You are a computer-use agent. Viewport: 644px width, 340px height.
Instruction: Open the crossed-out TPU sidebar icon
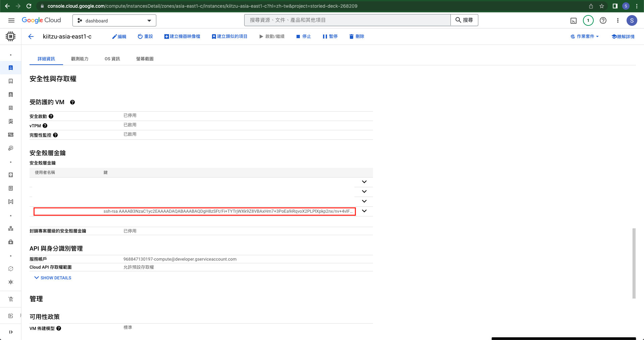click(x=11, y=121)
